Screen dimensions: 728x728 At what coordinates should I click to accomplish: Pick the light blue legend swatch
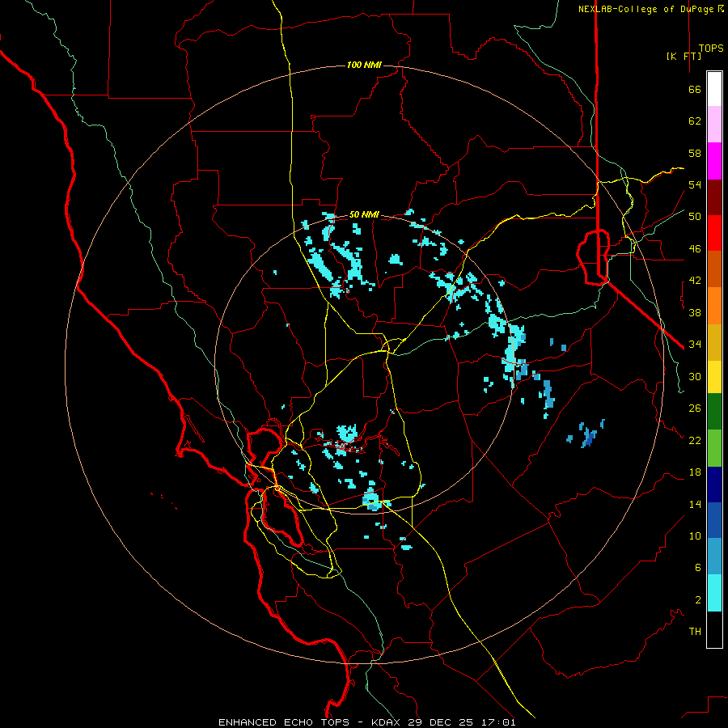coord(714,557)
